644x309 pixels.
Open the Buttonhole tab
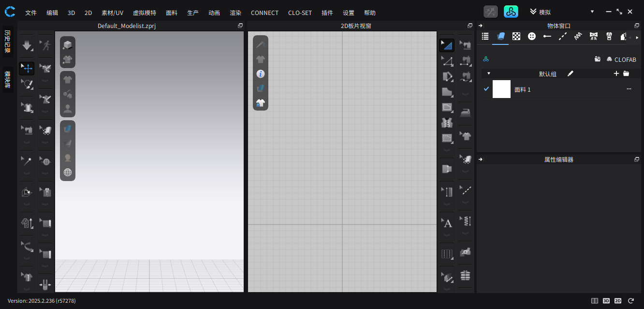pyautogui.click(x=547, y=36)
